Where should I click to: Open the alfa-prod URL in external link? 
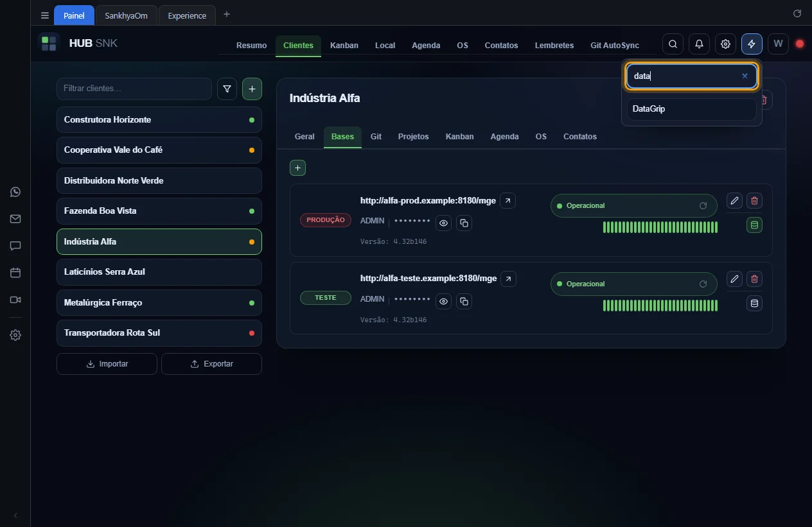tap(507, 201)
